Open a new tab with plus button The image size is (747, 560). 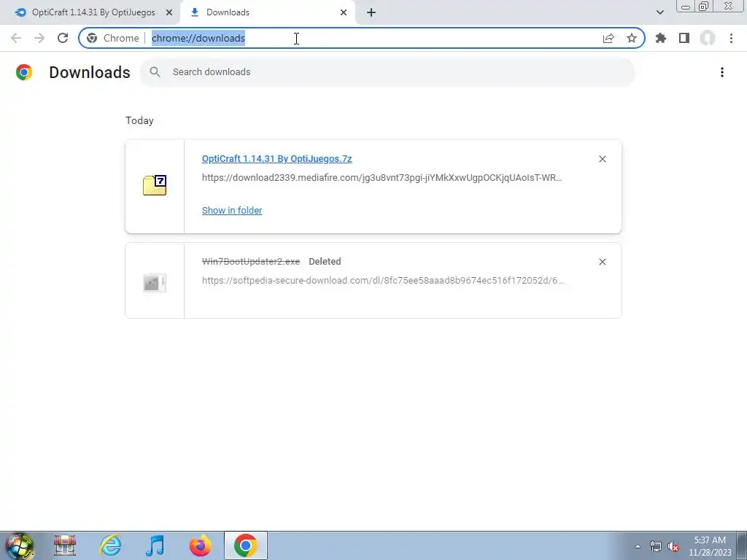coord(371,13)
